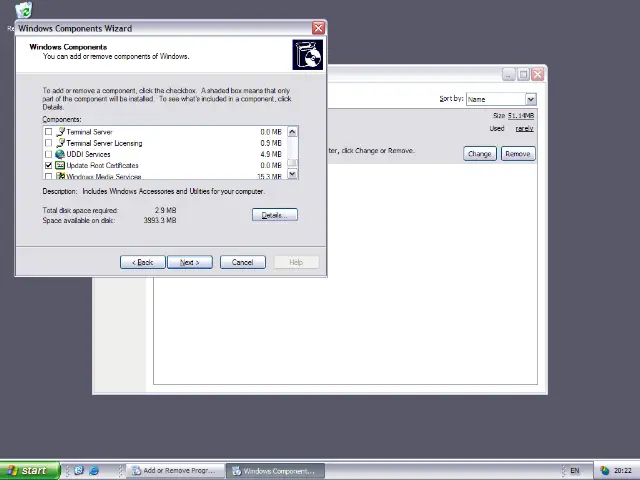640x480 pixels.
Task: Minimize the Add or Remove Programs window
Action: [509, 75]
